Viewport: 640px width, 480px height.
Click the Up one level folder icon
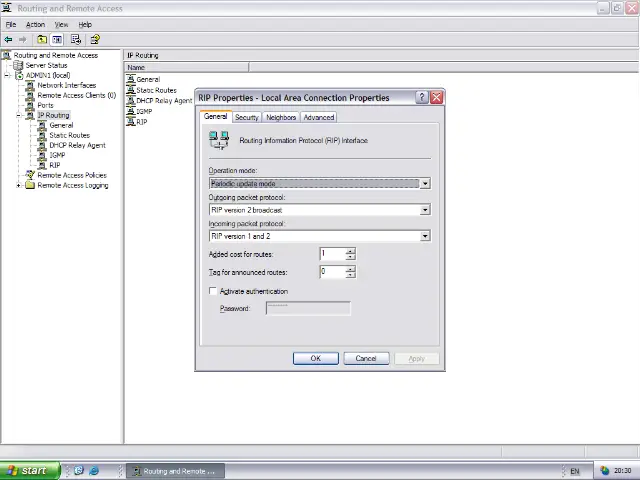[x=42, y=40]
